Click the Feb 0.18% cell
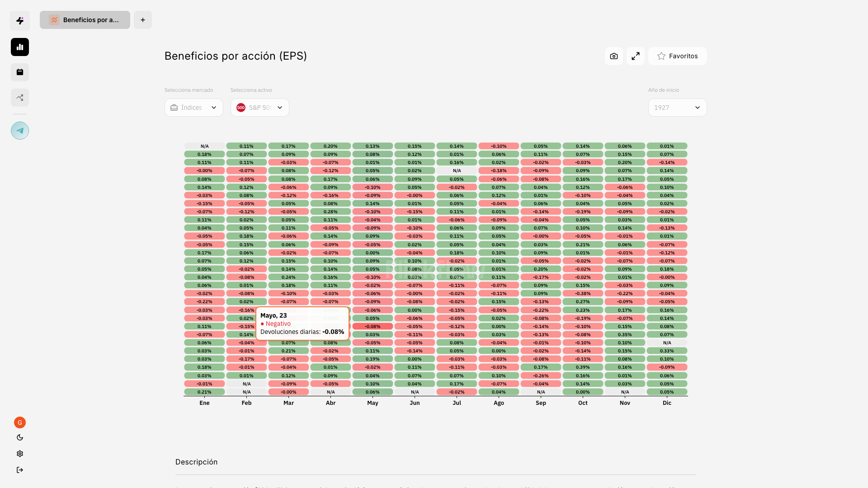 [x=246, y=236]
